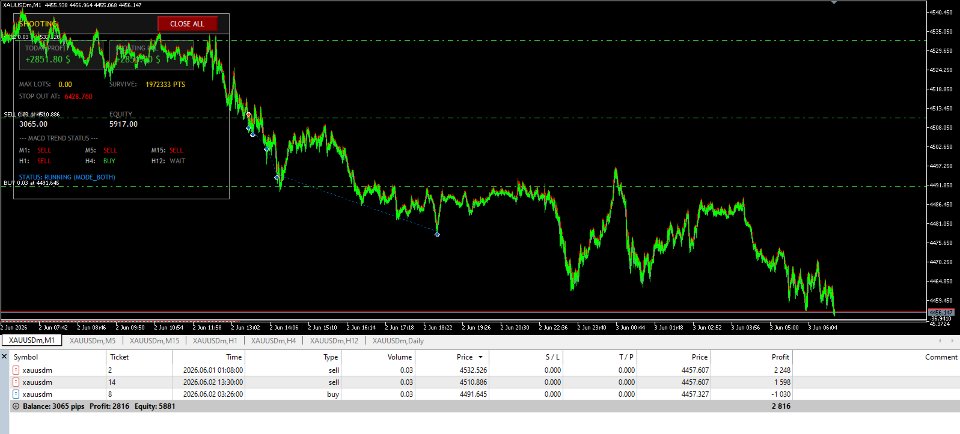The image size is (960, 434).
Task: Click the profit value 2 248
Action: [782, 370]
